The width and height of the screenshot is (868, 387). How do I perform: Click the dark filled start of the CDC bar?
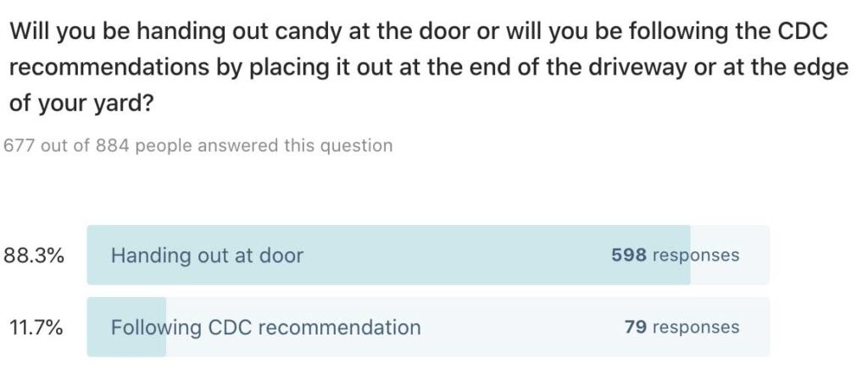pos(98,328)
